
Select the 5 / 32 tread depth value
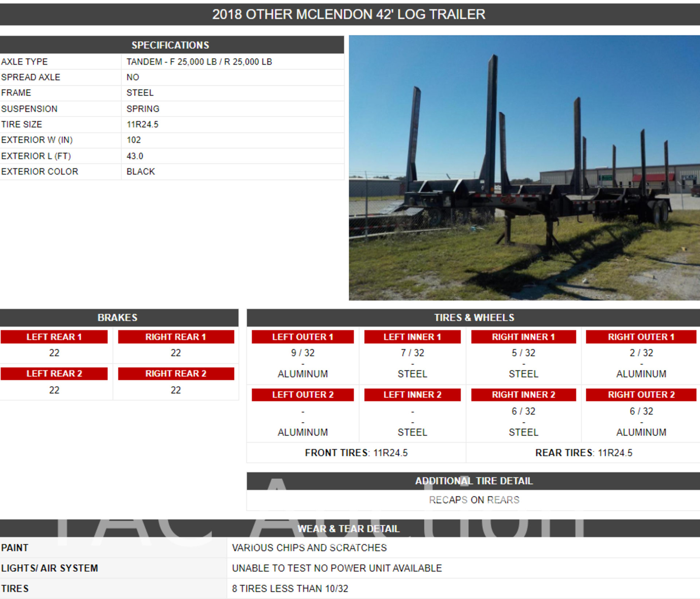click(x=524, y=353)
